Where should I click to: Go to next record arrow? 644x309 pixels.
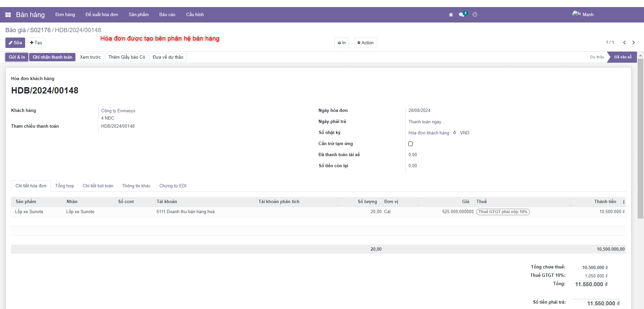pos(634,43)
